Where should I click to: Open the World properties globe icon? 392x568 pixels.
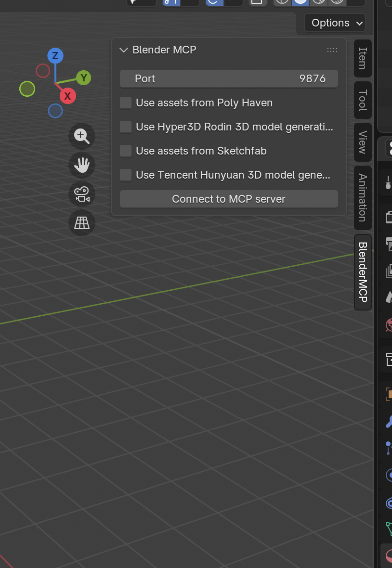point(389,325)
